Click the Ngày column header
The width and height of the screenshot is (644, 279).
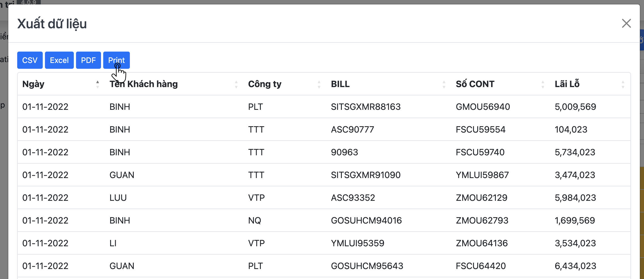coord(34,84)
